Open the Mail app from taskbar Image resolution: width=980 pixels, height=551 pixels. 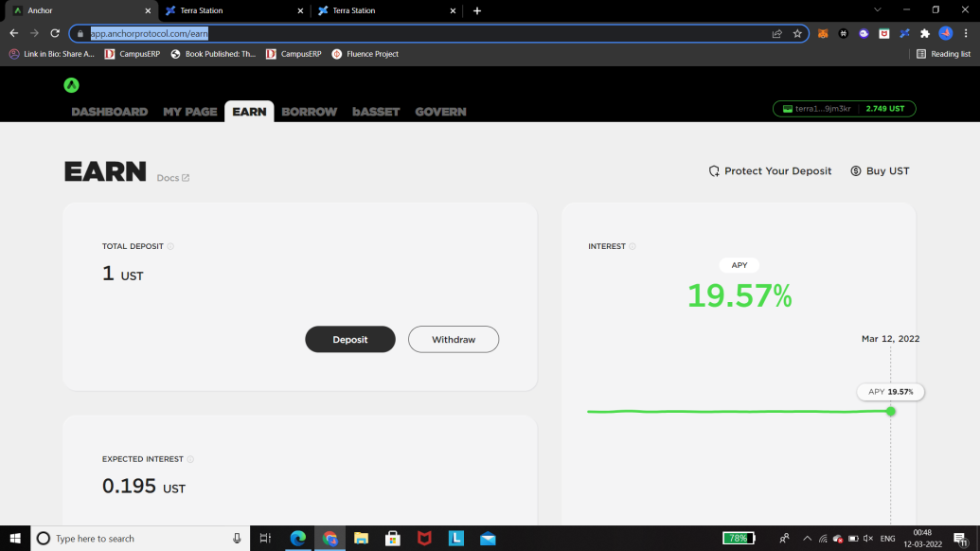pyautogui.click(x=488, y=539)
